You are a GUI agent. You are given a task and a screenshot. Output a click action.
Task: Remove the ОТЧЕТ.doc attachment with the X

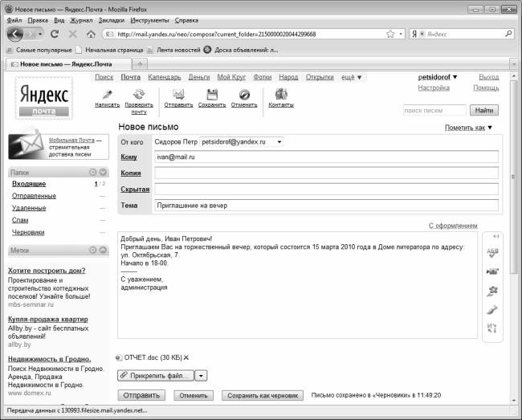pos(186,357)
